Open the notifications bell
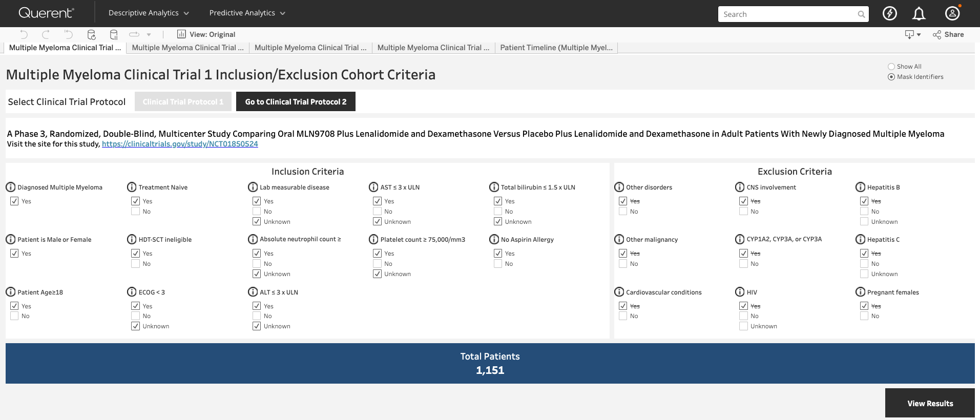The width and height of the screenshot is (980, 420). [x=919, y=14]
